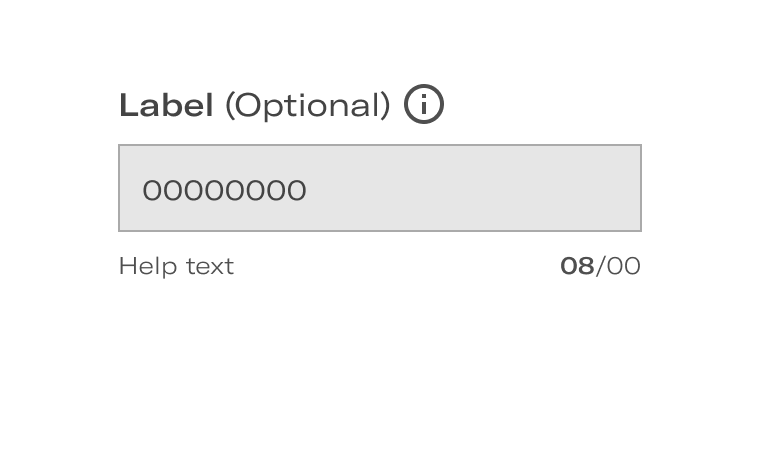Click the bold 08 count number

point(577,266)
